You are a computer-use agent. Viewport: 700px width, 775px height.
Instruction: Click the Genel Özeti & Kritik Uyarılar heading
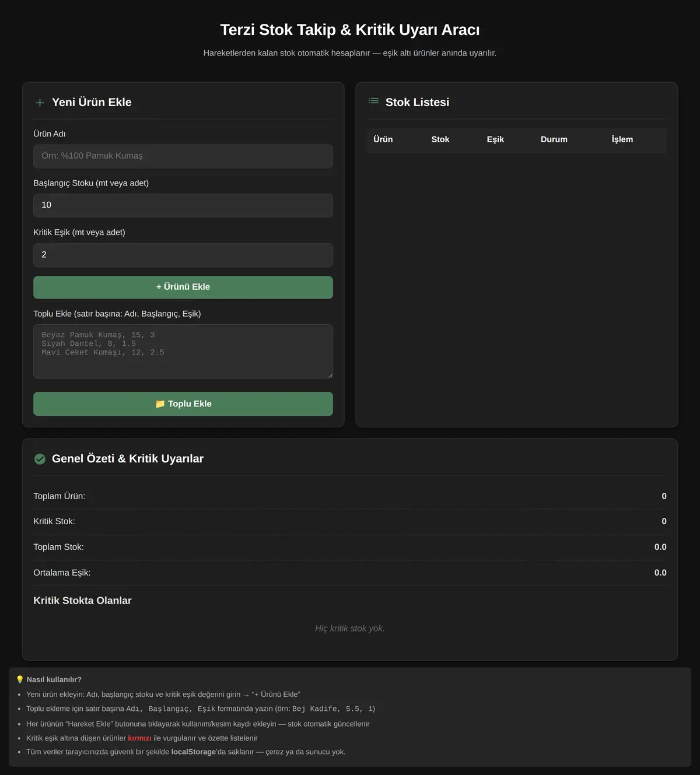click(x=128, y=458)
